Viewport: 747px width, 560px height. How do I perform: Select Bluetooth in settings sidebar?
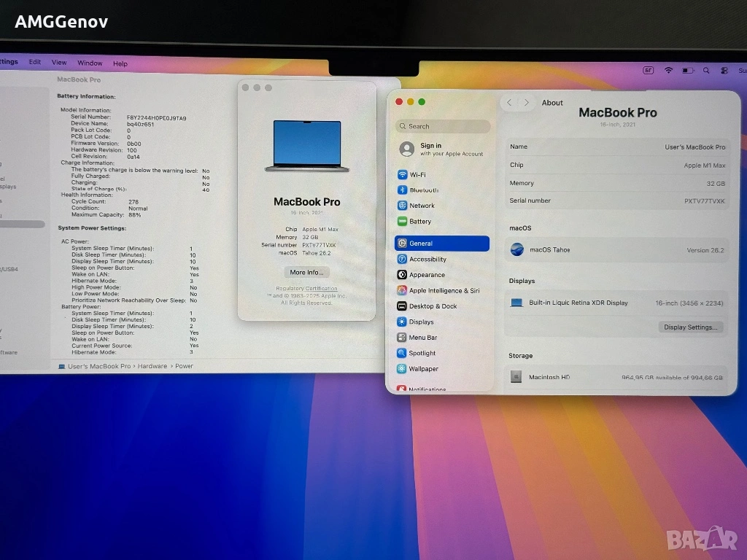click(423, 190)
